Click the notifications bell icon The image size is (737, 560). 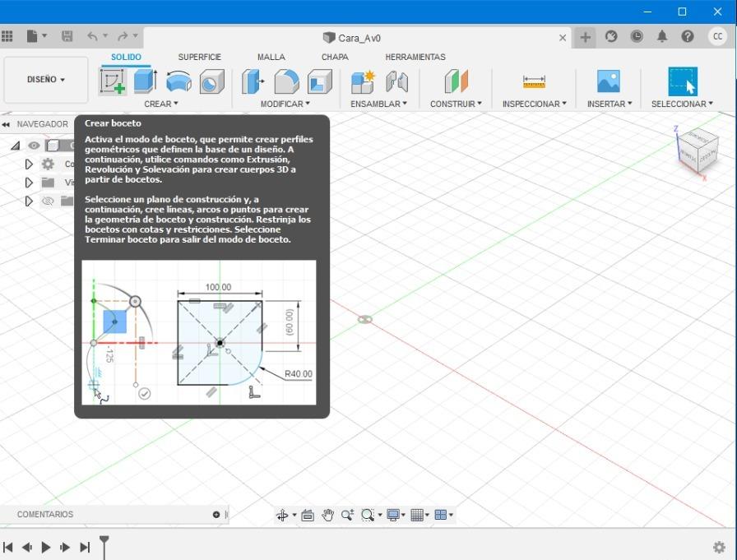pos(662,37)
